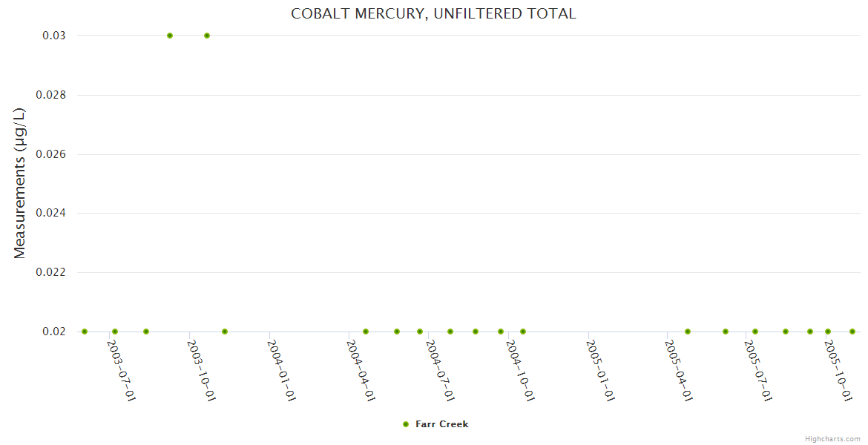The height and width of the screenshot is (445, 868).
Task: Click first data point after 2004-04-01 tick
Action: 366,332
